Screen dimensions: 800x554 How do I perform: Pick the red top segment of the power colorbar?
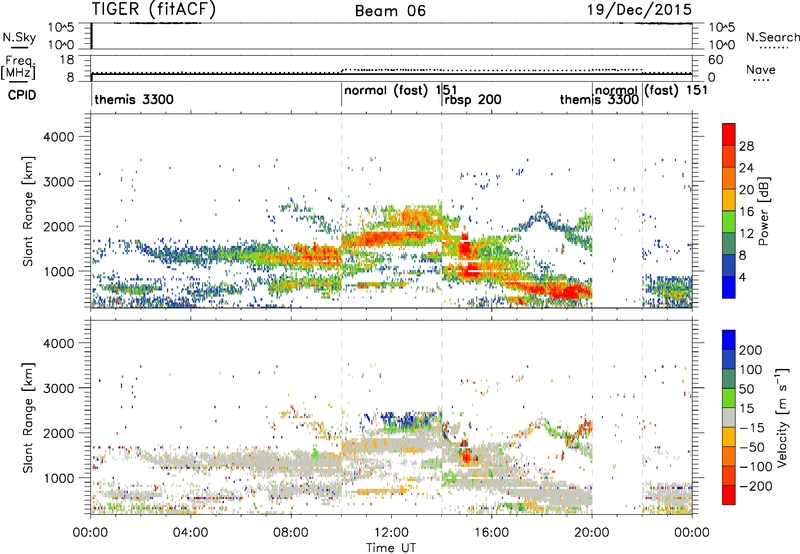[729, 134]
